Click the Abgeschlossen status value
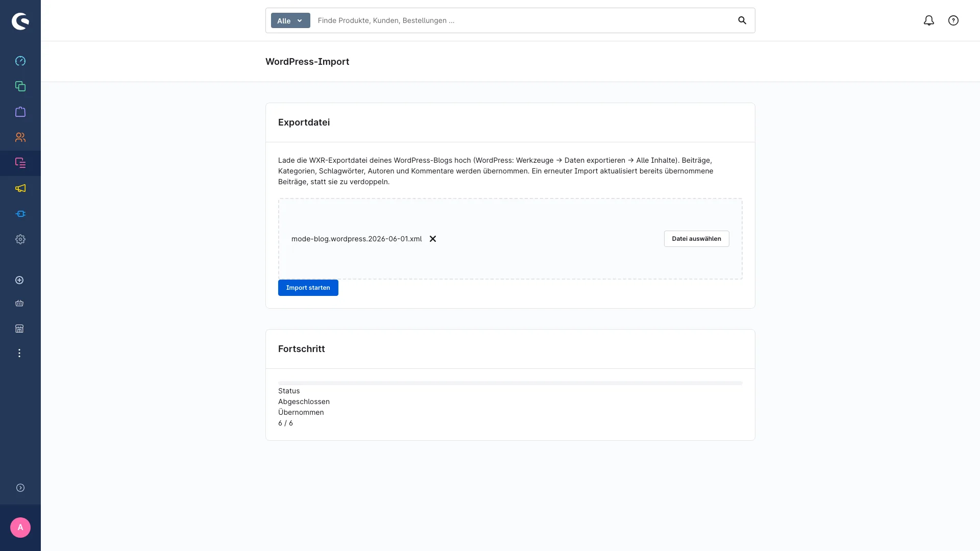The image size is (980, 551). pos(304,402)
